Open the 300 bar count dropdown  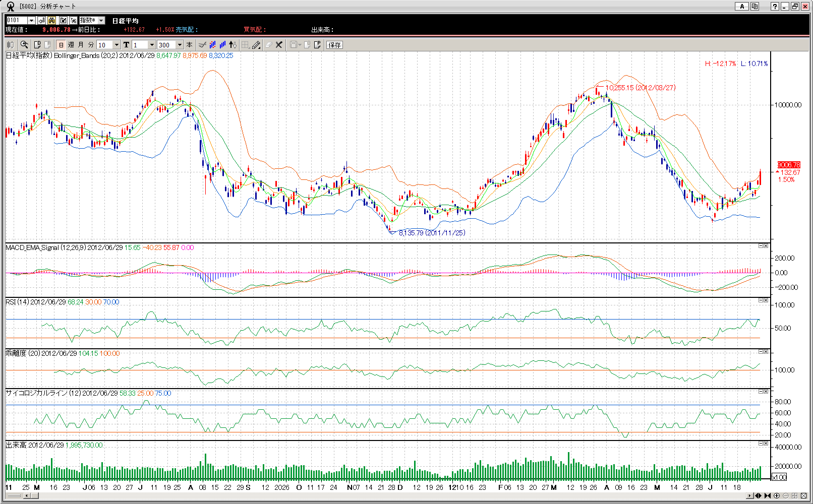[x=180, y=45]
